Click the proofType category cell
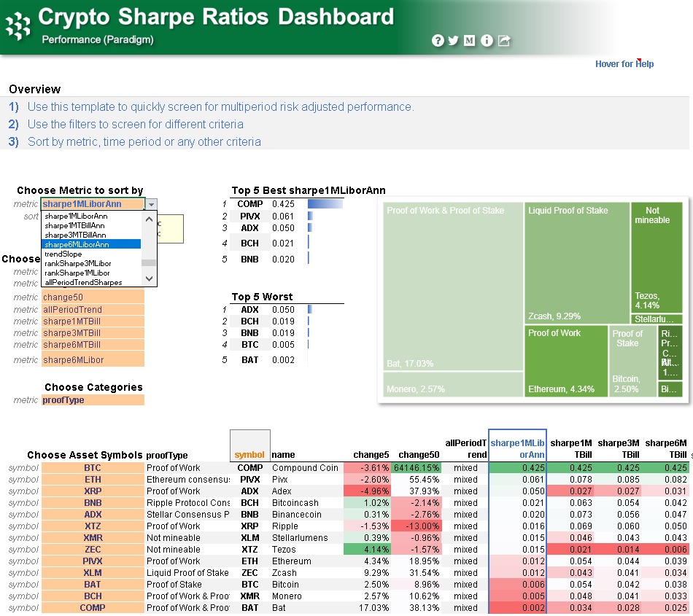Viewport: 693px width, 616px height. pyautogui.click(x=93, y=400)
